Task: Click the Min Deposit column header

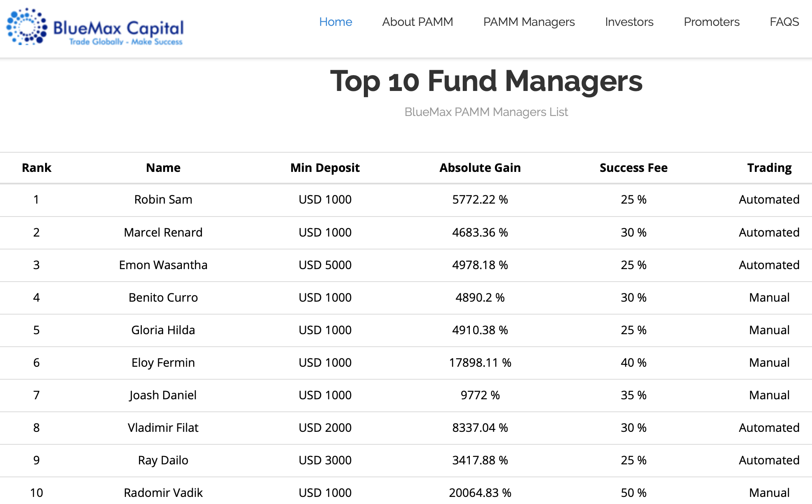Action: click(325, 168)
